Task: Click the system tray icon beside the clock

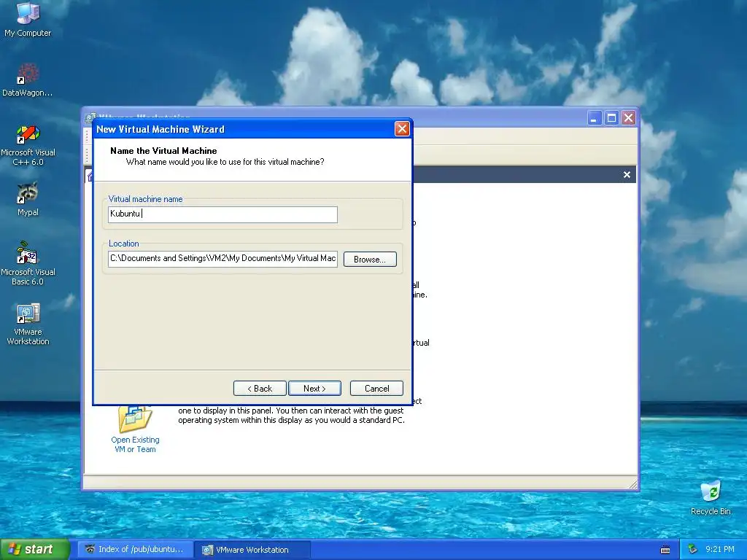Action: point(693,549)
